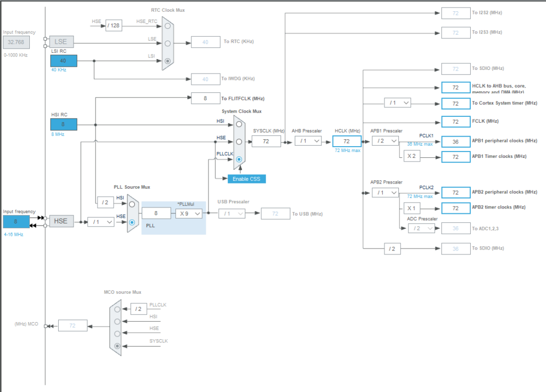546x392 pixels.
Task: Click the "4-16 MHz" range text
Action: click(13, 235)
